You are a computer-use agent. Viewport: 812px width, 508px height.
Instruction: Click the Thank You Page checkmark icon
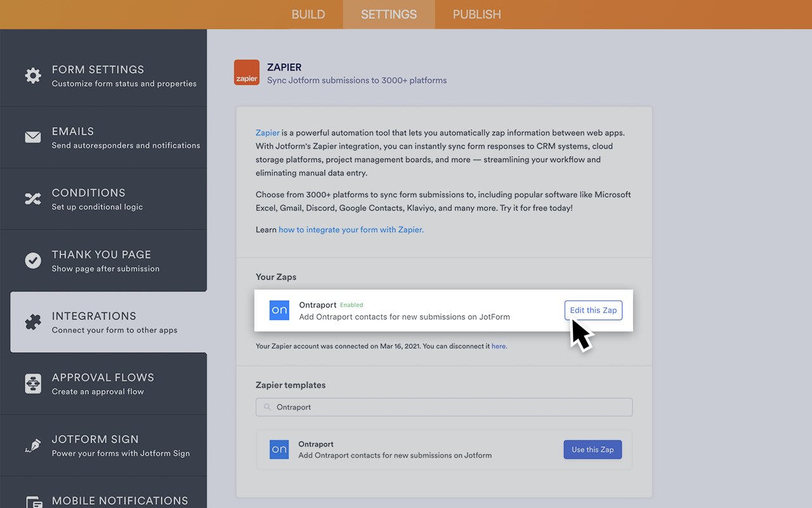[33, 260]
